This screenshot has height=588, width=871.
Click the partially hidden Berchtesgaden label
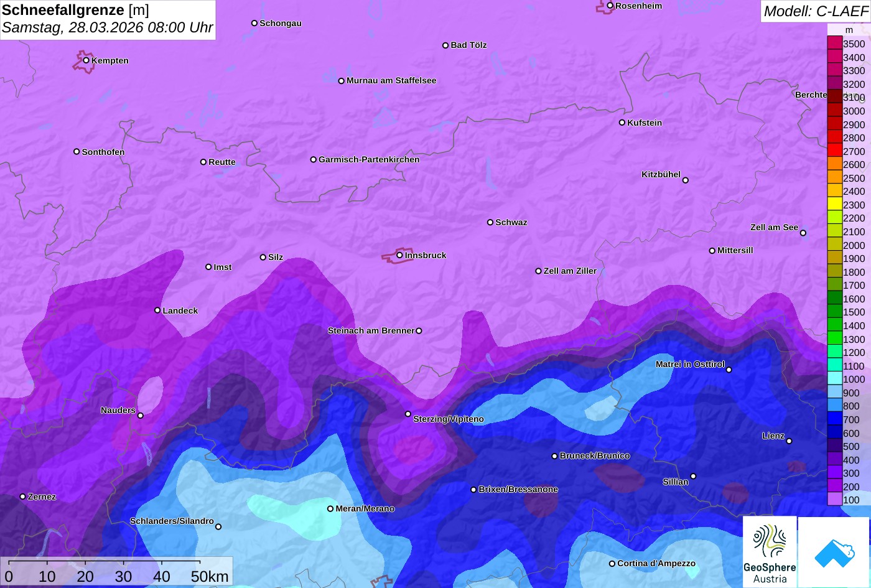[811, 95]
